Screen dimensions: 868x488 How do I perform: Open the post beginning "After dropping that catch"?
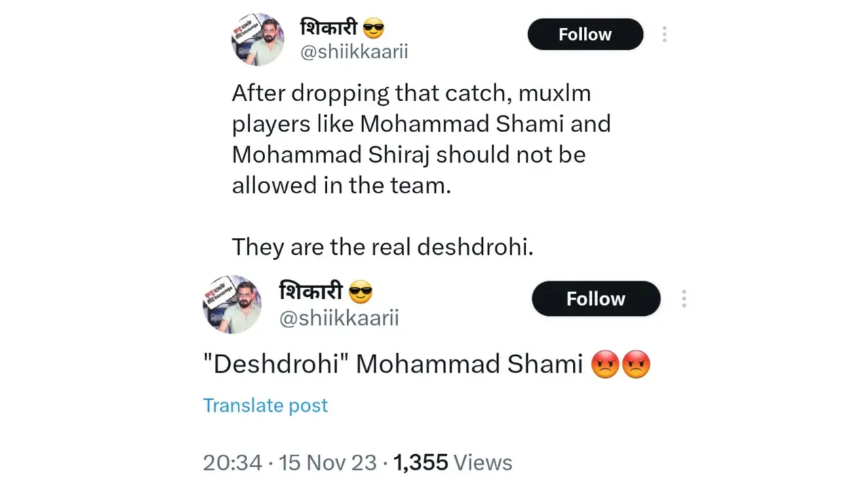point(420,139)
